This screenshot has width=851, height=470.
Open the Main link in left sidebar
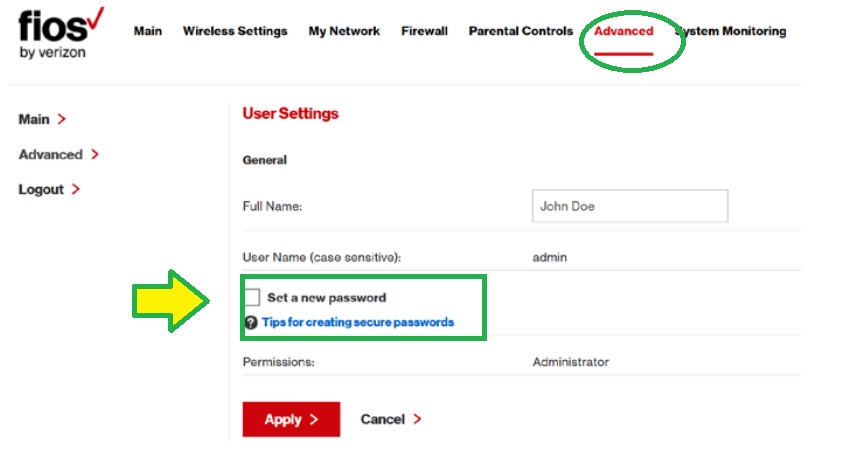coord(34,120)
